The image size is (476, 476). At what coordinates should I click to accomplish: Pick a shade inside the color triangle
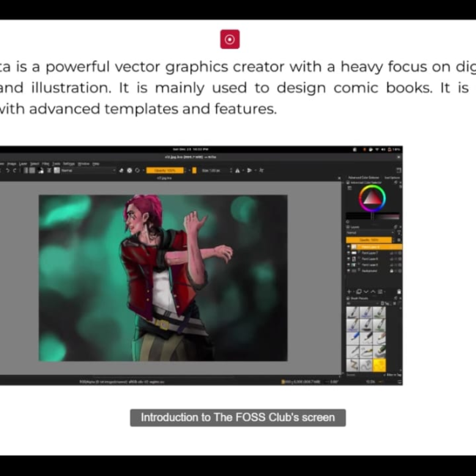click(x=372, y=199)
